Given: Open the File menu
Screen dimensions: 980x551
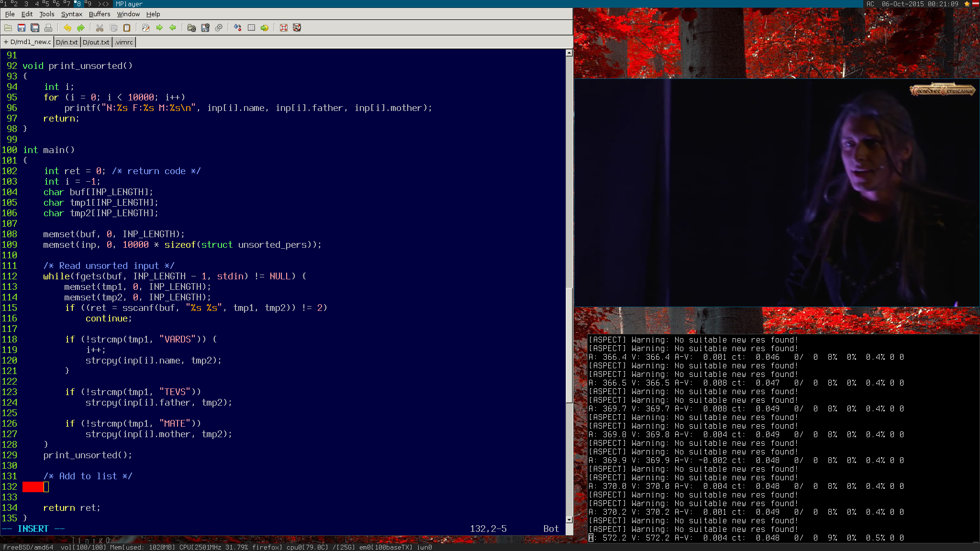Looking at the screenshot, I should pos(10,14).
